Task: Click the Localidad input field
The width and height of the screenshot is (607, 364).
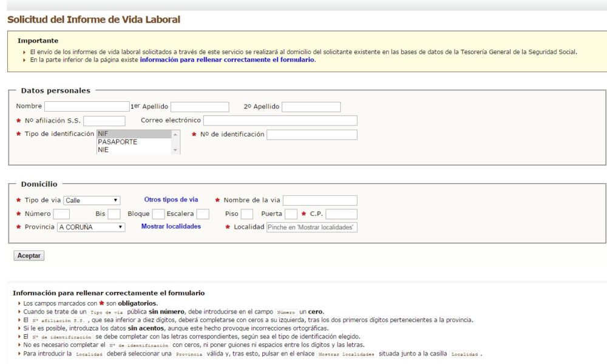Action: (x=311, y=227)
